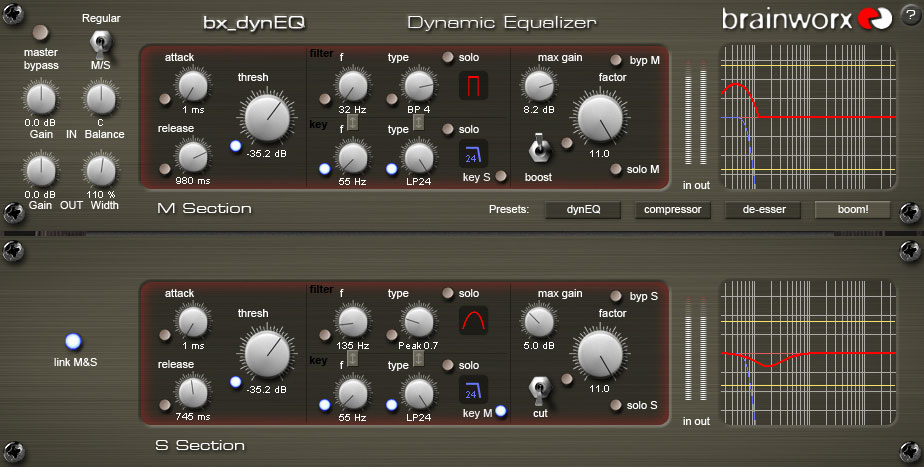The image size is (924, 467).
Task: Click blue LED beside S thresh knob
Action: click(x=236, y=382)
